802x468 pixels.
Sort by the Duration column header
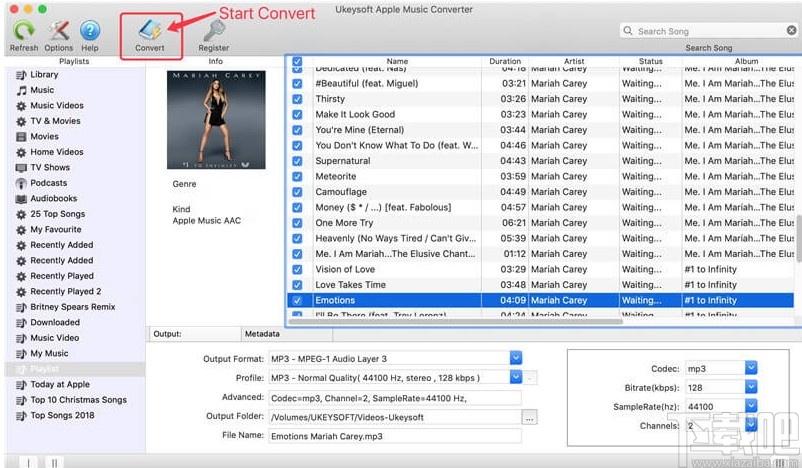(505, 61)
